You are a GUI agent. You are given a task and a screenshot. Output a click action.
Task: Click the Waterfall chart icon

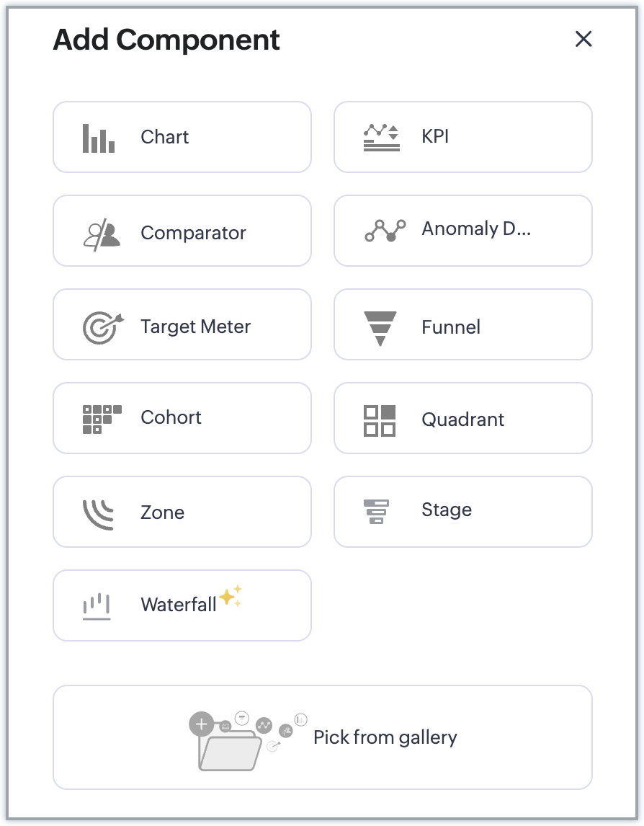click(97, 606)
